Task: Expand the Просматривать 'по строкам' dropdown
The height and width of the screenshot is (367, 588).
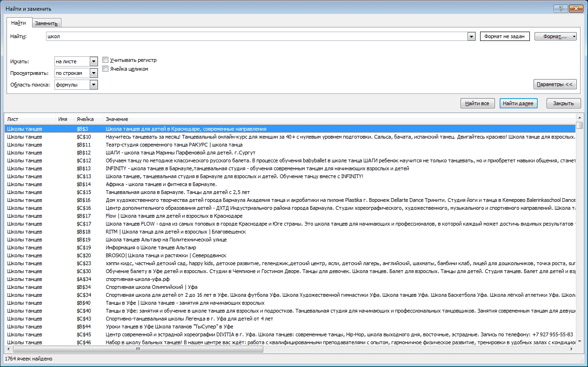Action: [94, 73]
